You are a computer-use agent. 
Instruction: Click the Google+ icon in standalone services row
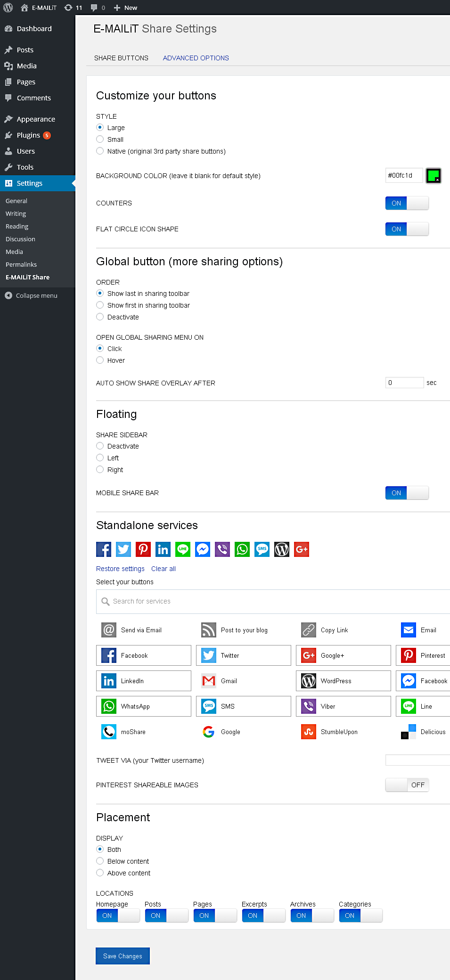click(x=302, y=549)
